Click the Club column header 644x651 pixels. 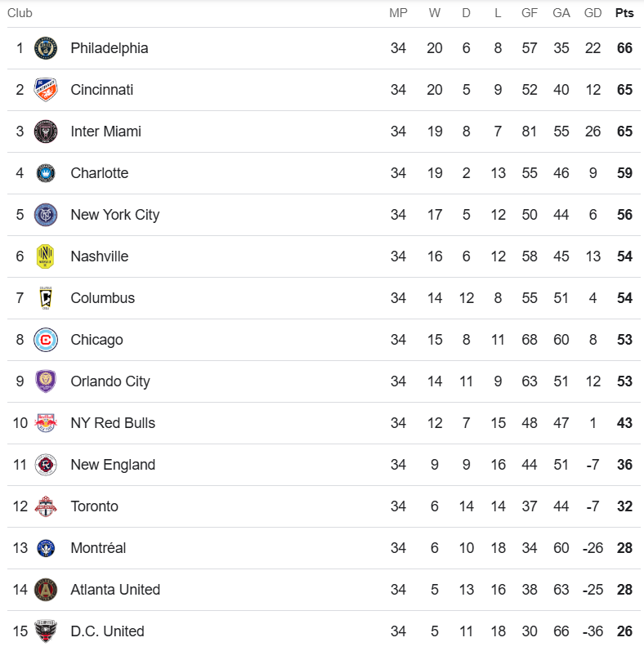20,13
